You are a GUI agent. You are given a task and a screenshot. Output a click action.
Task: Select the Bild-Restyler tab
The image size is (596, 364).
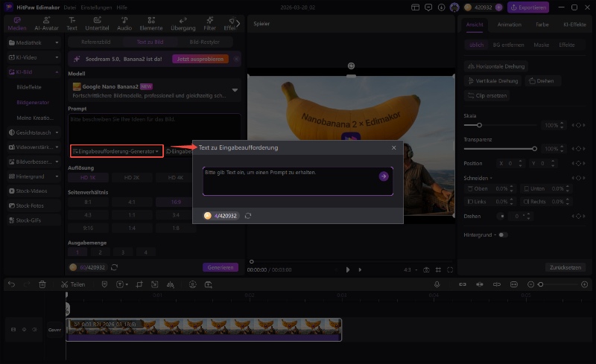click(204, 42)
